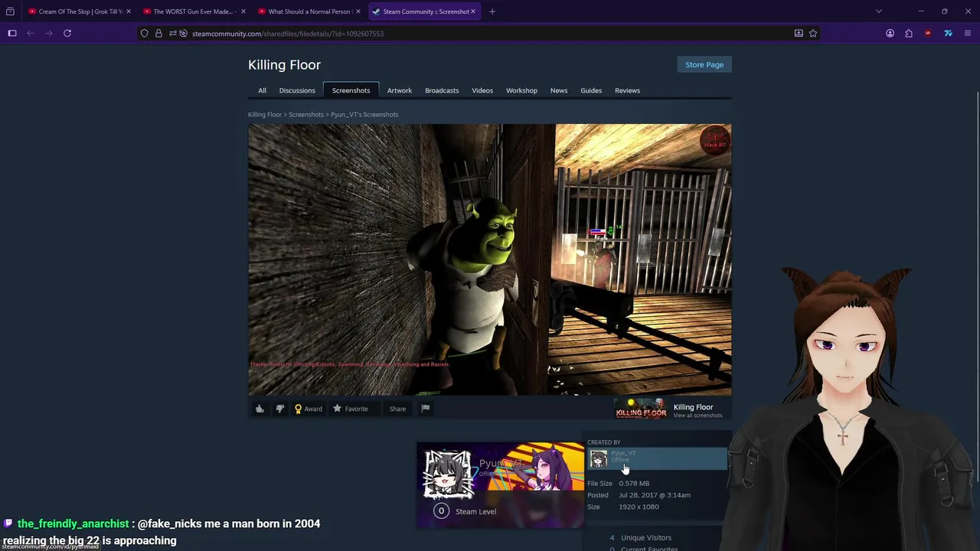Click the '0.578 MB' file size value
The width and height of the screenshot is (980, 551).
(x=634, y=484)
